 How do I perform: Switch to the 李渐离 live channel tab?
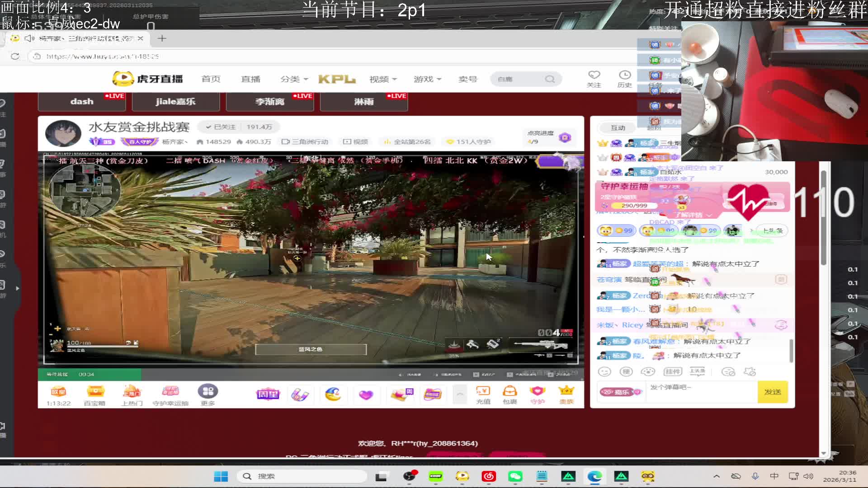coord(270,102)
